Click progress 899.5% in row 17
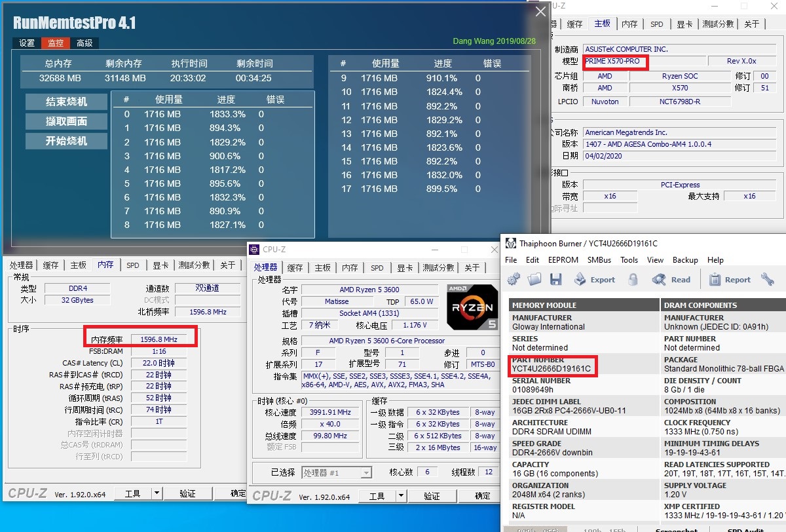Screen dimensions: 786x532 pyautogui.click(x=441, y=189)
